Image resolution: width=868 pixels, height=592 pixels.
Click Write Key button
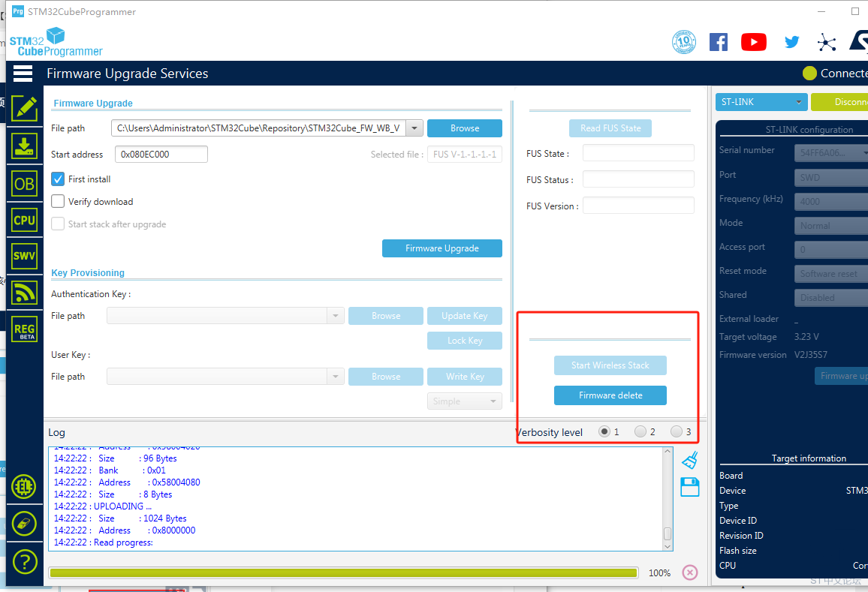click(x=465, y=377)
